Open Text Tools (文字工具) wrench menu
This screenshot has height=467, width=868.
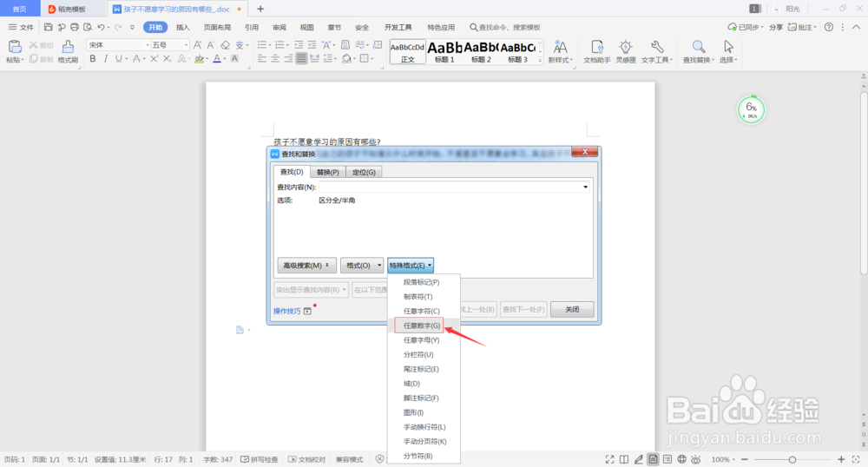tap(656, 51)
